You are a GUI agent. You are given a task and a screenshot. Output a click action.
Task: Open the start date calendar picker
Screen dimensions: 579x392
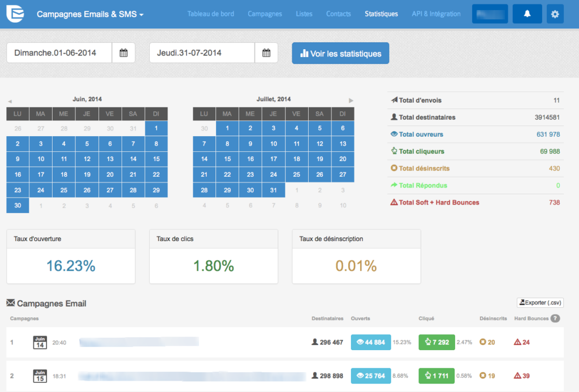[122, 53]
